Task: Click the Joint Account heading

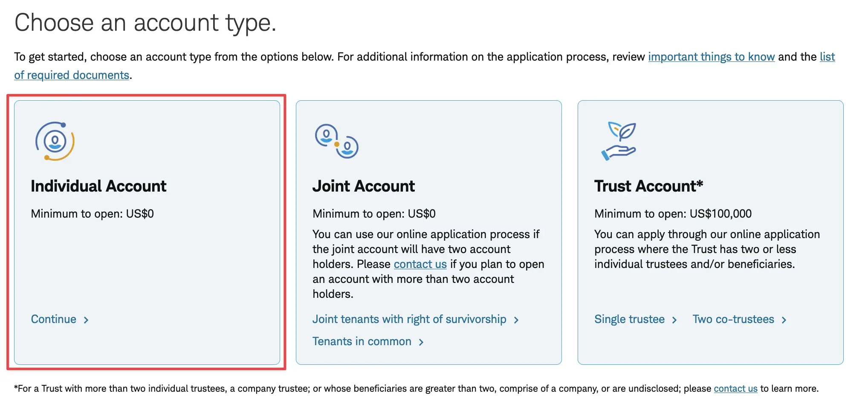Action: coord(363,186)
